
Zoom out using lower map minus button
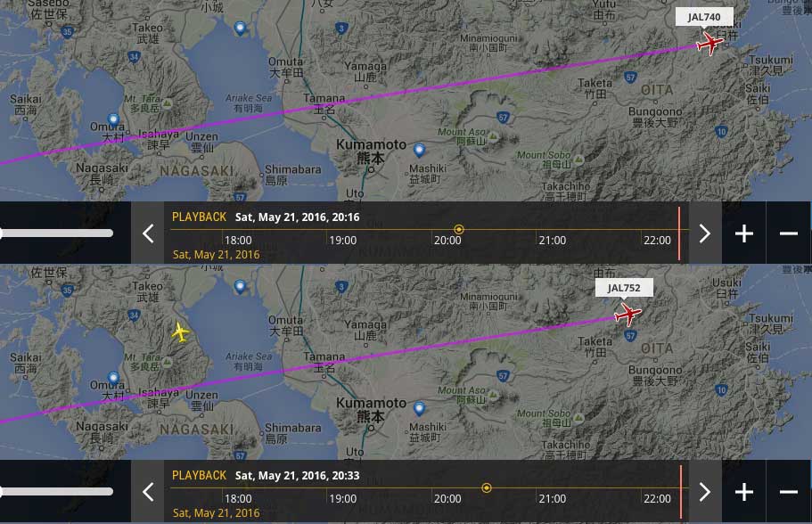[789, 491]
